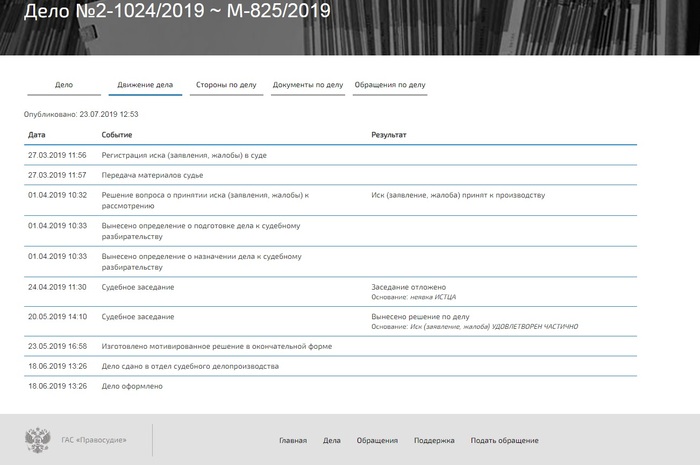Image resolution: width=700 pixels, height=465 pixels.
Task: Click the Событие column header
Action: pyautogui.click(x=117, y=135)
